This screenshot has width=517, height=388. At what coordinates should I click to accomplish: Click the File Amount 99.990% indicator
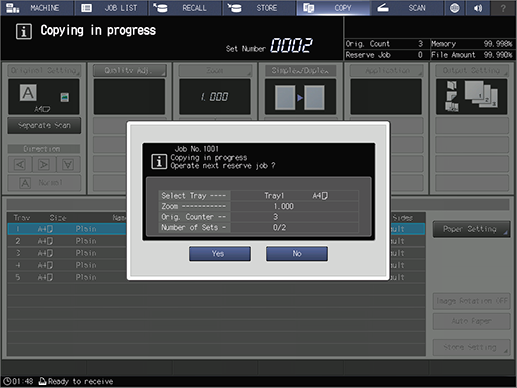[x=472, y=55]
